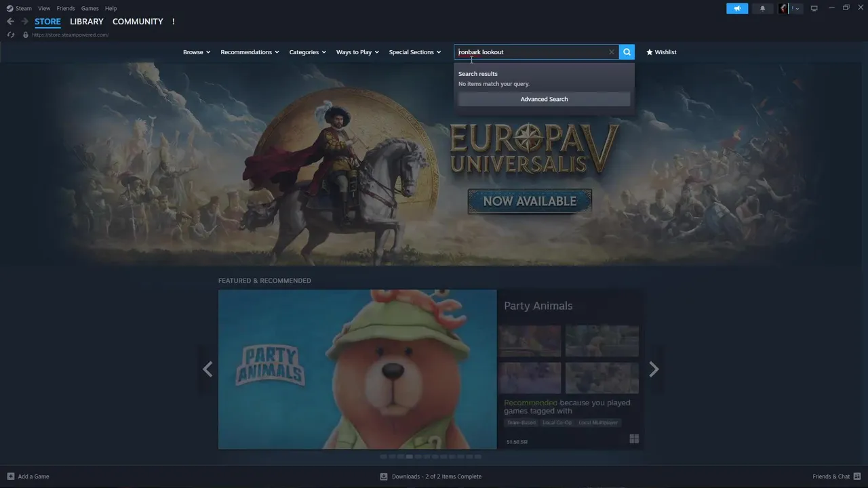View third Party Animals screenshot thumbnail

point(530,378)
